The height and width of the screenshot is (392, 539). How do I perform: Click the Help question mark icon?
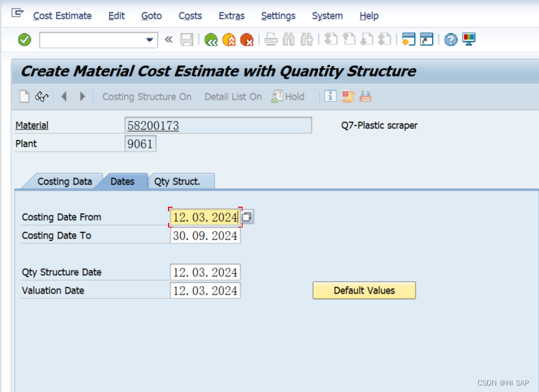coord(449,40)
